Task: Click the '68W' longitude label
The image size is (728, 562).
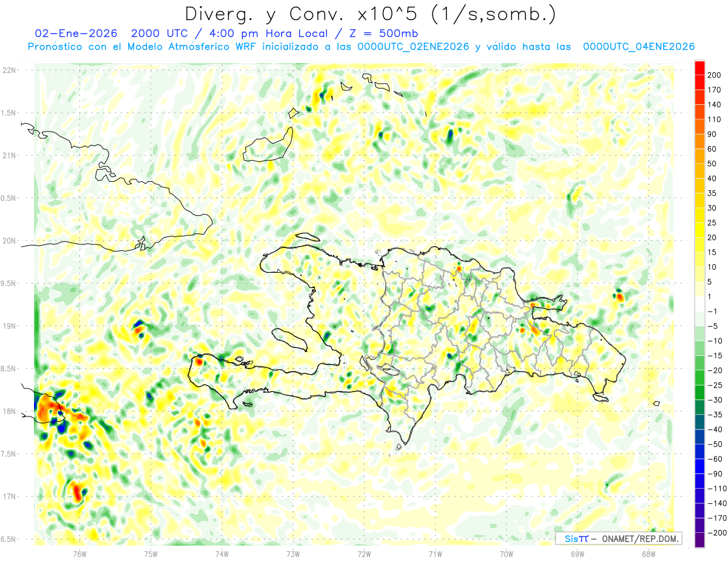Action: coord(649,554)
